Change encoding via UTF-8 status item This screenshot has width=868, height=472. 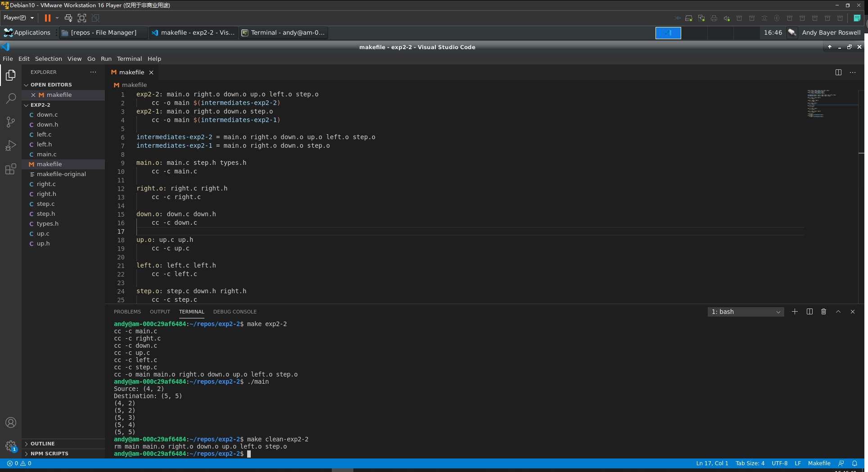pos(780,463)
